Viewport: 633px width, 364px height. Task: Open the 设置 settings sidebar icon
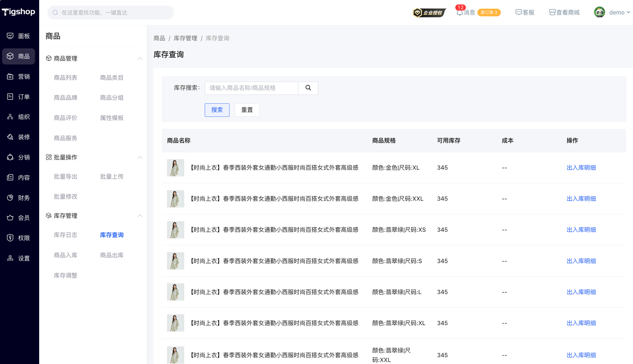[10, 258]
